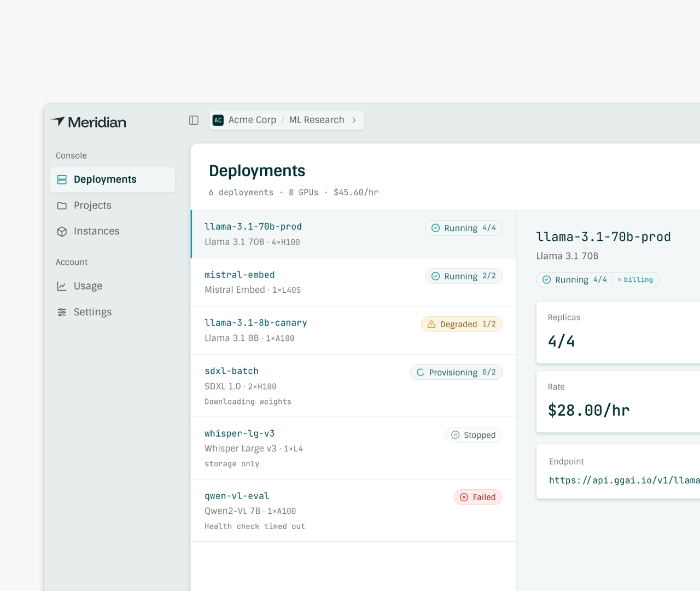Image resolution: width=700 pixels, height=591 pixels.
Task: Click the 'storage only' note
Action: click(232, 464)
